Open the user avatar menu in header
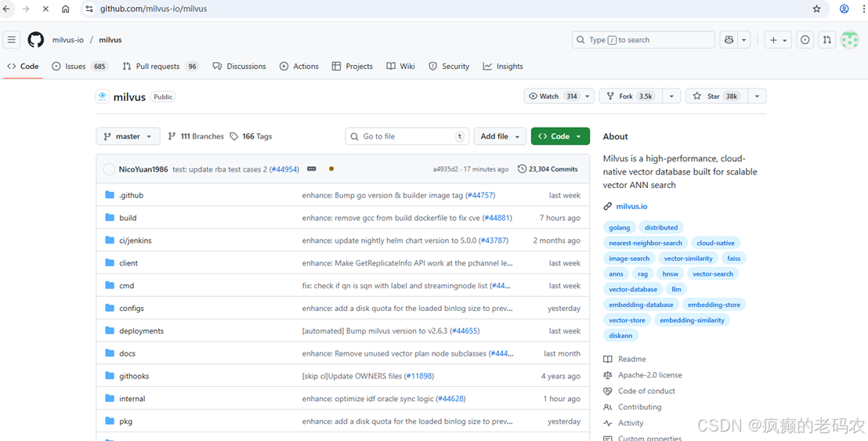This screenshot has width=868, height=441. click(x=850, y=40)
